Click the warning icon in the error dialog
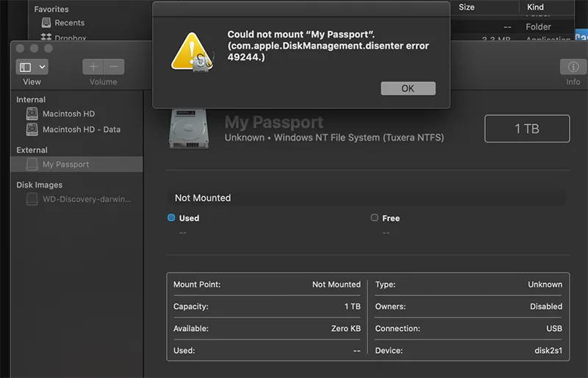Image resolution: width=588 pixels, height=378 pixels. point(192,52)
